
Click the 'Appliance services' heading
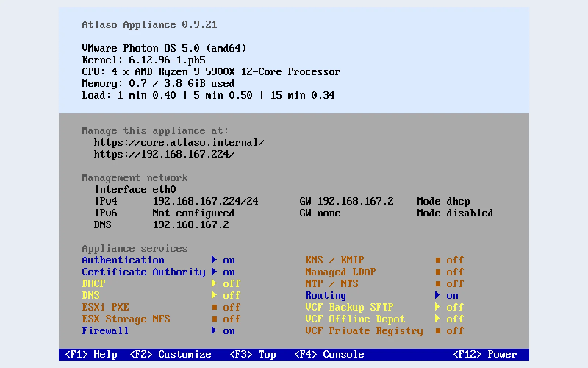click(135, 248)
